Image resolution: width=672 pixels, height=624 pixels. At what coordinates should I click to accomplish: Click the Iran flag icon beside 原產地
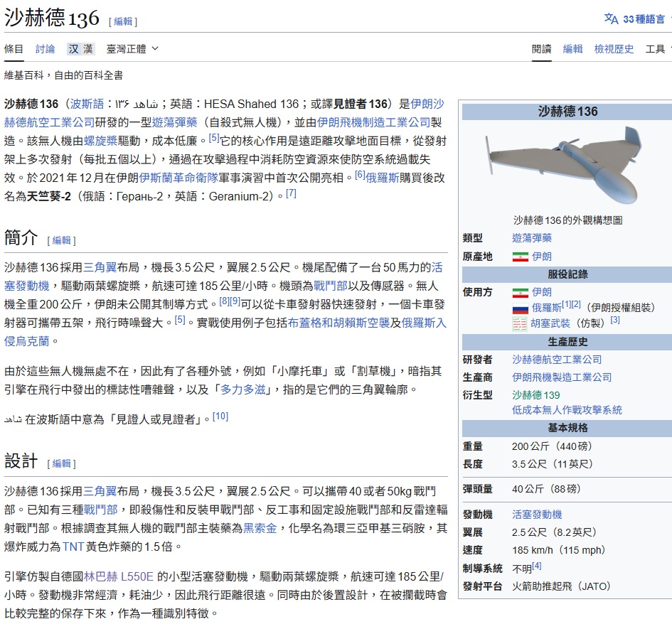[x=520, y=257]
